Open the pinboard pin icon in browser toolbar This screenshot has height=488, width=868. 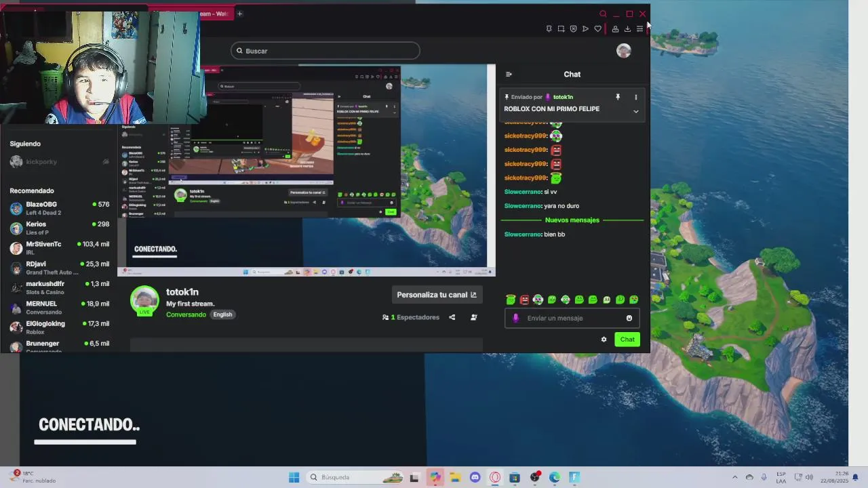pos(549,28)
